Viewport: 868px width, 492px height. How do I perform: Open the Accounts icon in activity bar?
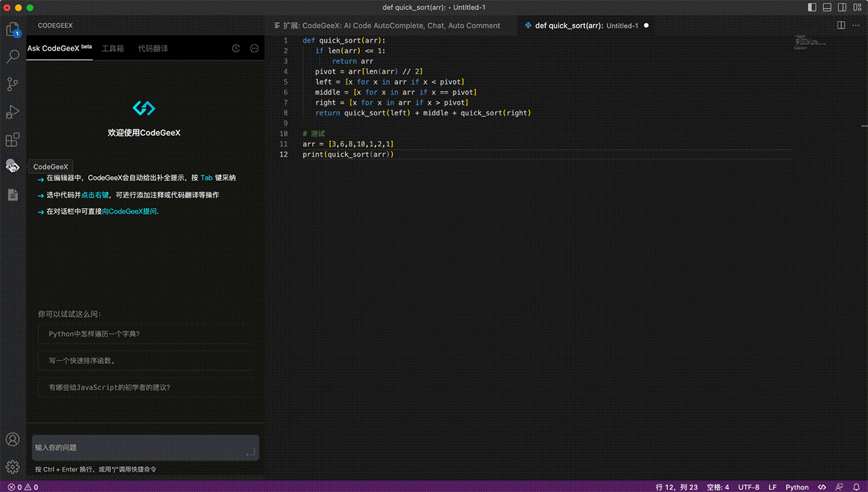[x=12, y=440]
